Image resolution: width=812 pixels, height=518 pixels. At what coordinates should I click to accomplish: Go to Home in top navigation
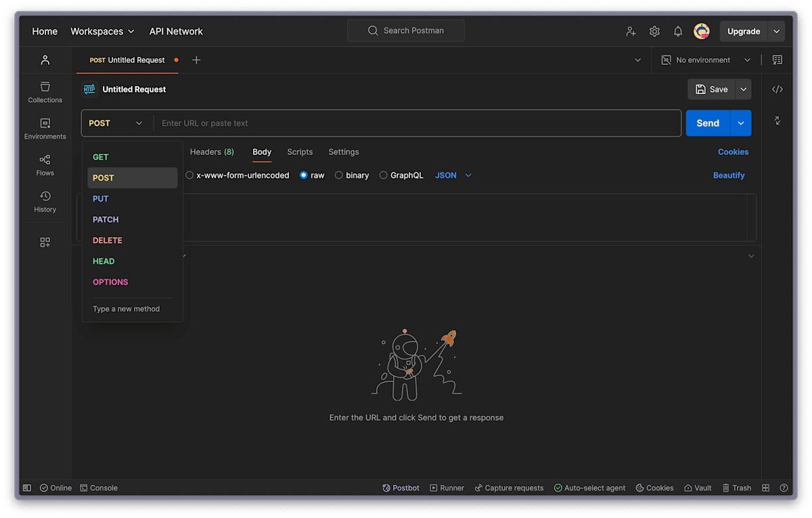pyautogui.click(x=45, y=31)
